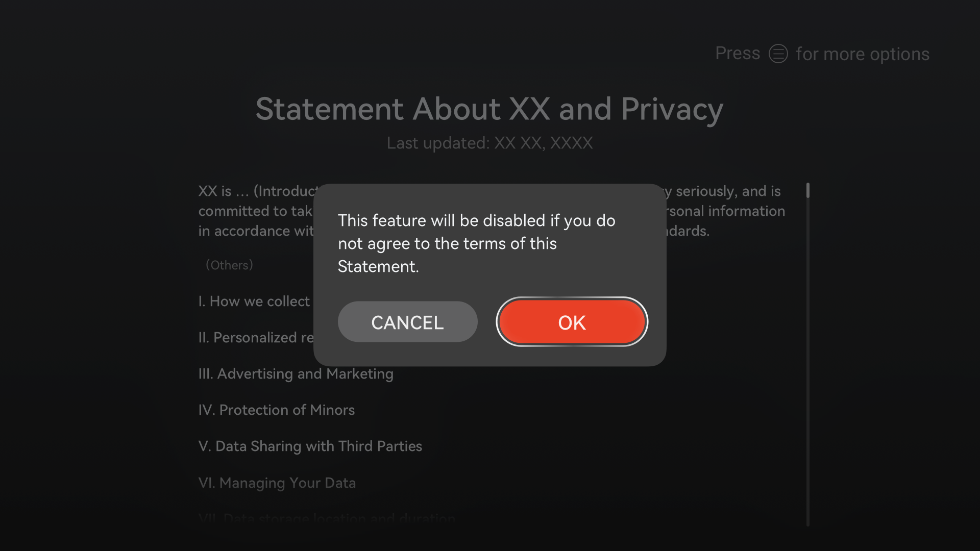Image resolution: width=980 pixels, height=551 pixels.
Task: Click the dialog's feature disabled message
Action: pos(476,243)
